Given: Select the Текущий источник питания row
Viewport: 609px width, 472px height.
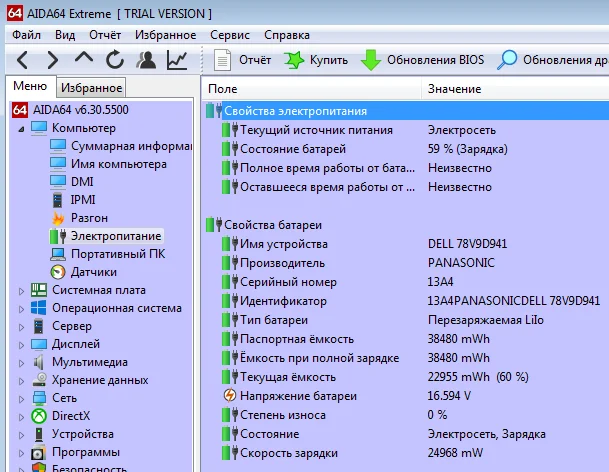Looking at the screenshot, I should tap(406, 130).
